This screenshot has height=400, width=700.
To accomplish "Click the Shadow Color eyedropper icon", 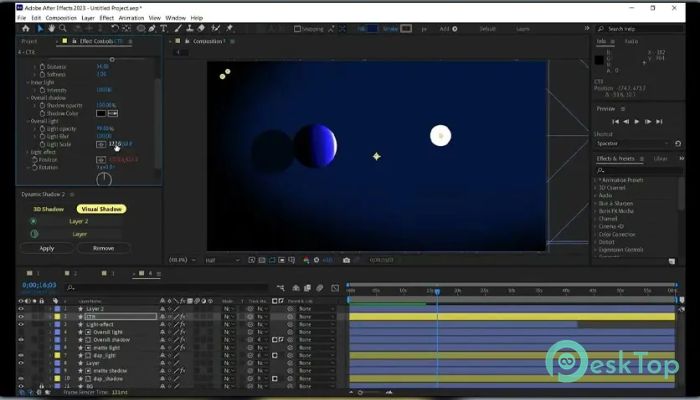I will pyautogui.click(x=113, y=113).
